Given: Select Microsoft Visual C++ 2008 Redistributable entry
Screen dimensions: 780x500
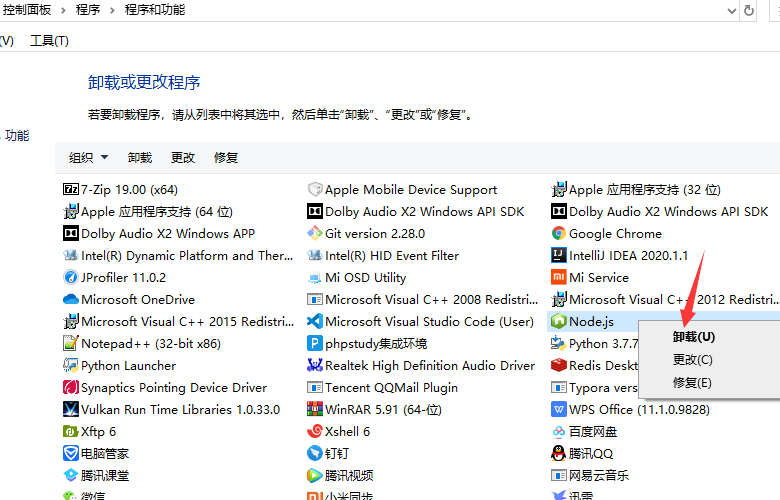Looking at the screenshot, I should coord(423,300).
